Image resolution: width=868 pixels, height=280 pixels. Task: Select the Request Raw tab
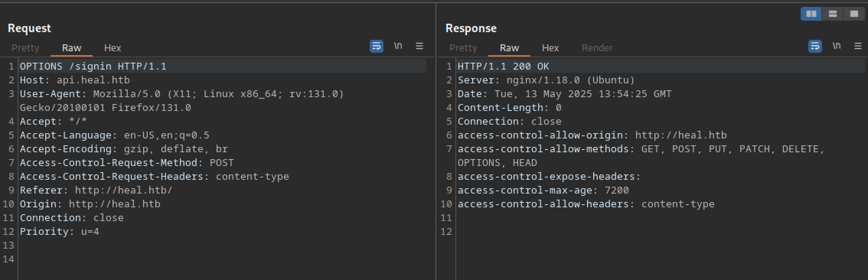[x=72, y=48]
